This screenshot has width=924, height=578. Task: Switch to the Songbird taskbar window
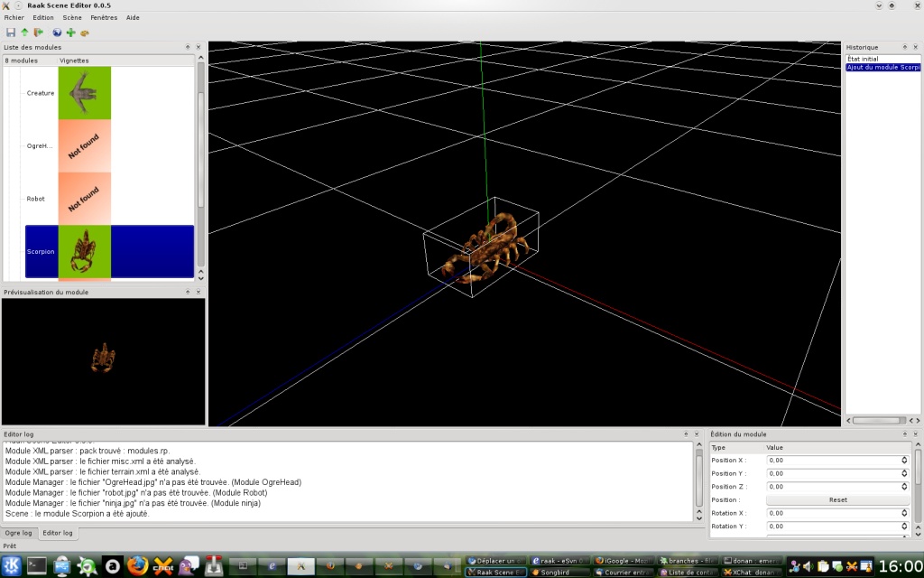pos(558,572)
